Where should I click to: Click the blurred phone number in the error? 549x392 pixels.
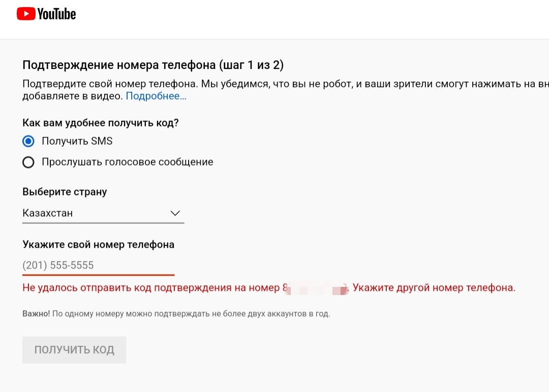[315, 288]
